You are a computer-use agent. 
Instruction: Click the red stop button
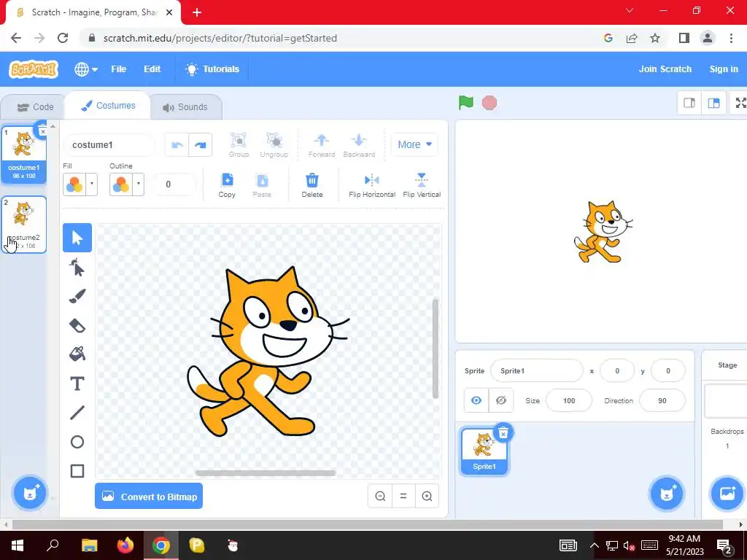(489, 103)
